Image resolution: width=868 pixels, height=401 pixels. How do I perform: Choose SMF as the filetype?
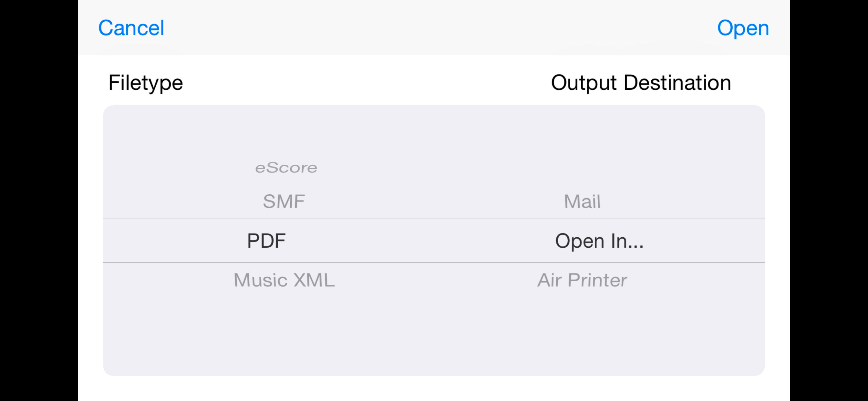(284, 201)
